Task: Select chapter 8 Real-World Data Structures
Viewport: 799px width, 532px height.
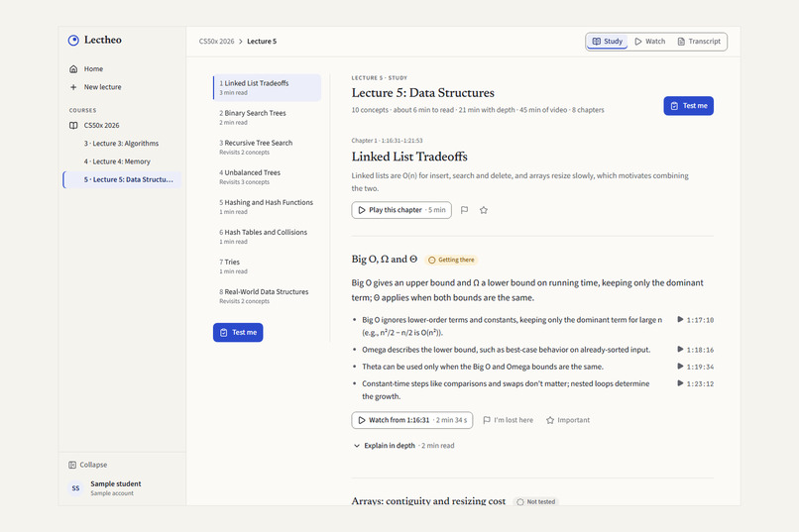Action: point(267,296)
